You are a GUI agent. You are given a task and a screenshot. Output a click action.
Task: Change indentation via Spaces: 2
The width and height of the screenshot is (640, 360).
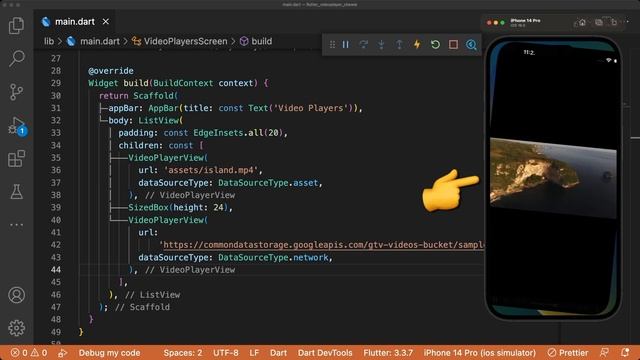[183, 353]
